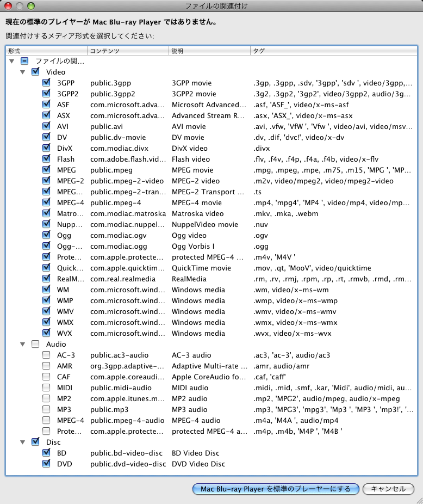The image size is (423, 504).
Task: Collapse the Audio group
Action: (x=22, y=344)
